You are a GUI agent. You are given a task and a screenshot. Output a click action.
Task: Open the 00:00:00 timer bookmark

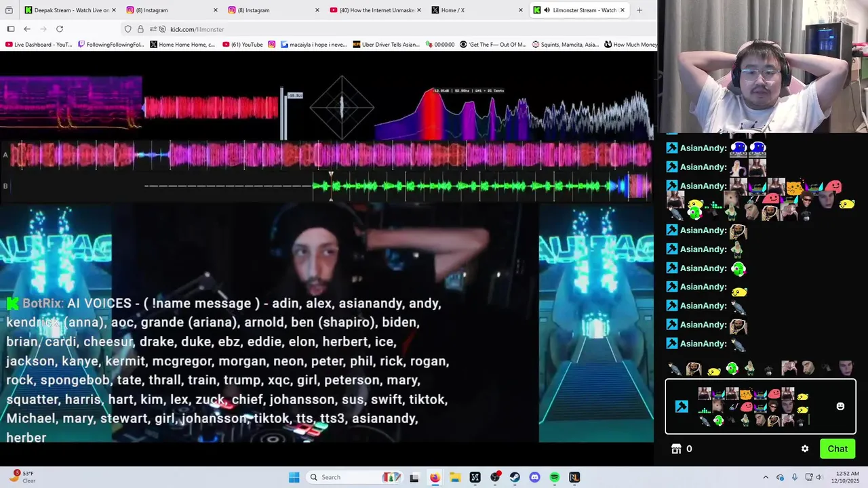click(x=440, y=45)
